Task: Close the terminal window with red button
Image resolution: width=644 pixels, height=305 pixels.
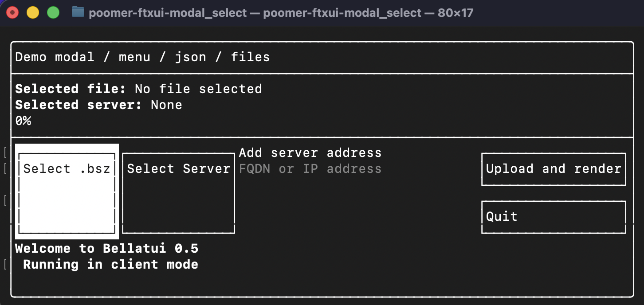Action: pos(13,12)
